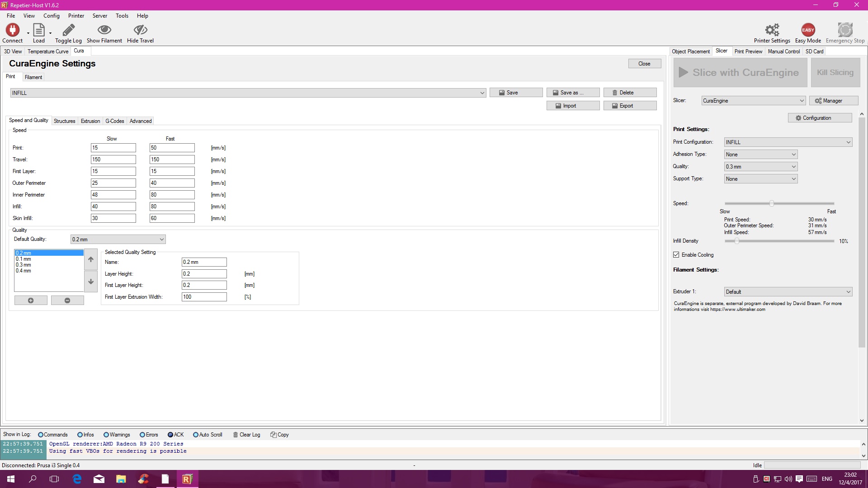868x488 pixels.
Task: Click the Toggle Log pencil icon
Action: coord(68,30)
